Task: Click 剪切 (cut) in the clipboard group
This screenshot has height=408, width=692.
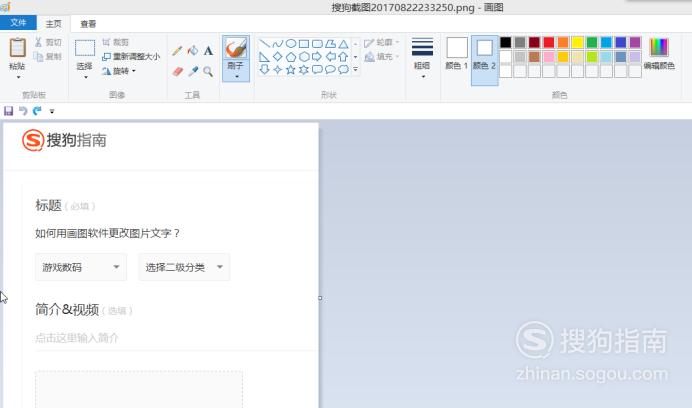Action: [48, 42]
